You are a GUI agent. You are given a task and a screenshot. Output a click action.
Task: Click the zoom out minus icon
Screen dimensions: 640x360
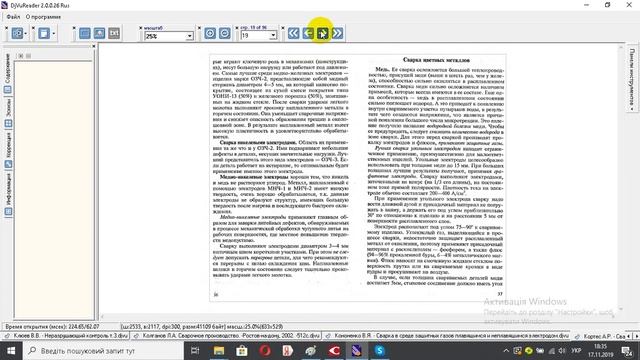[224, 33]
